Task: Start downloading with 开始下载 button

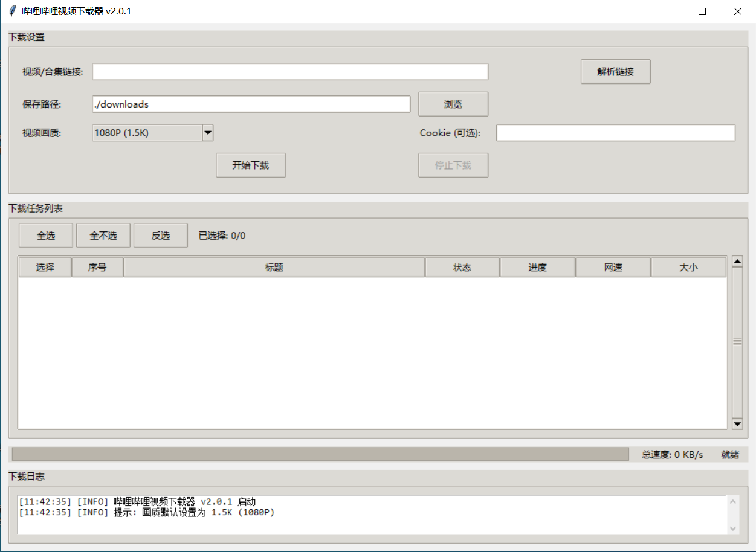Action: [251, 165]
